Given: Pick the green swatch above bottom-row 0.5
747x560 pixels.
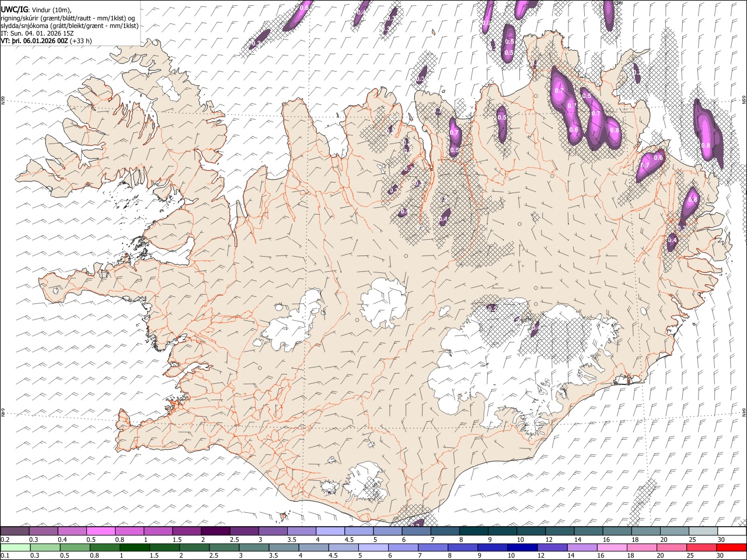Looking at the screenshot, I should point(75,547).
